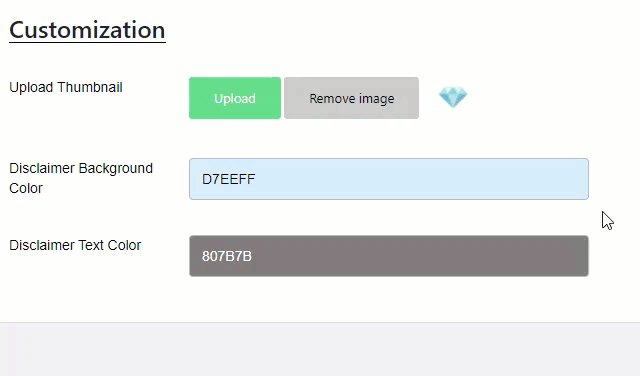Click the blue diamond premium icon
640x376 pixels.
pos(453,97)
